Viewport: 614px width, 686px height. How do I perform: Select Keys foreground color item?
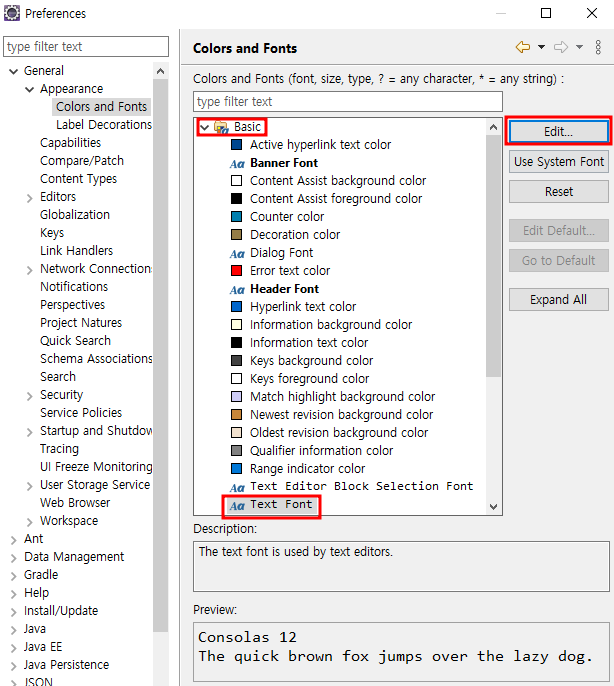[x=309, y=378]
